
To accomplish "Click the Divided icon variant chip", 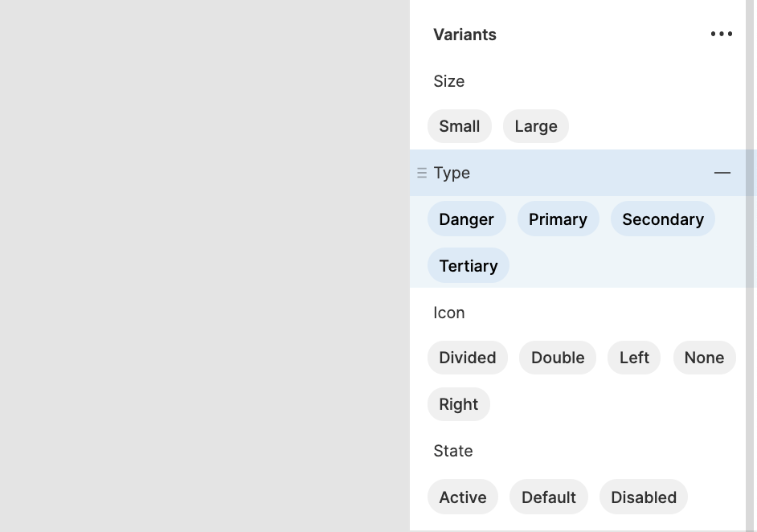I will (468, 358).
